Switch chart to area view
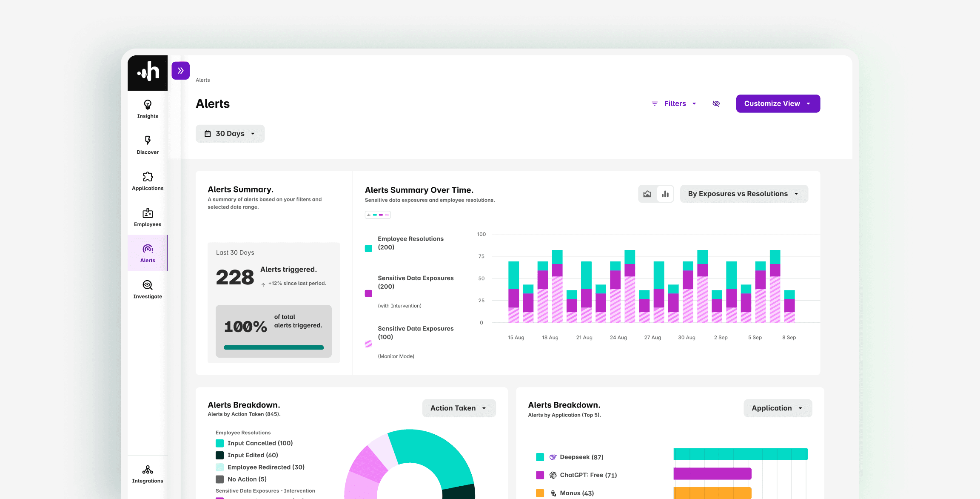980x499 pixels. pos(647,194)
